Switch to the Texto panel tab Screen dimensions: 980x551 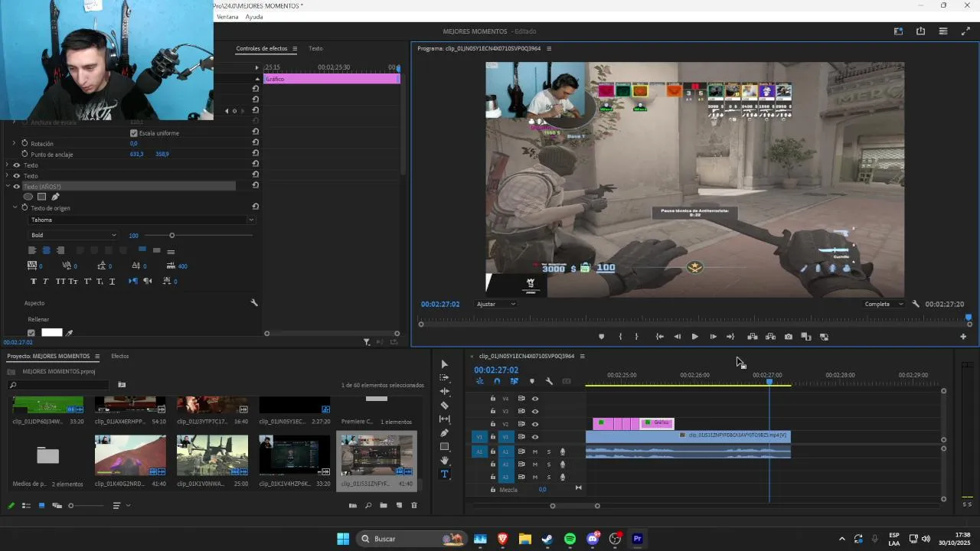click(x=315, y=48)
